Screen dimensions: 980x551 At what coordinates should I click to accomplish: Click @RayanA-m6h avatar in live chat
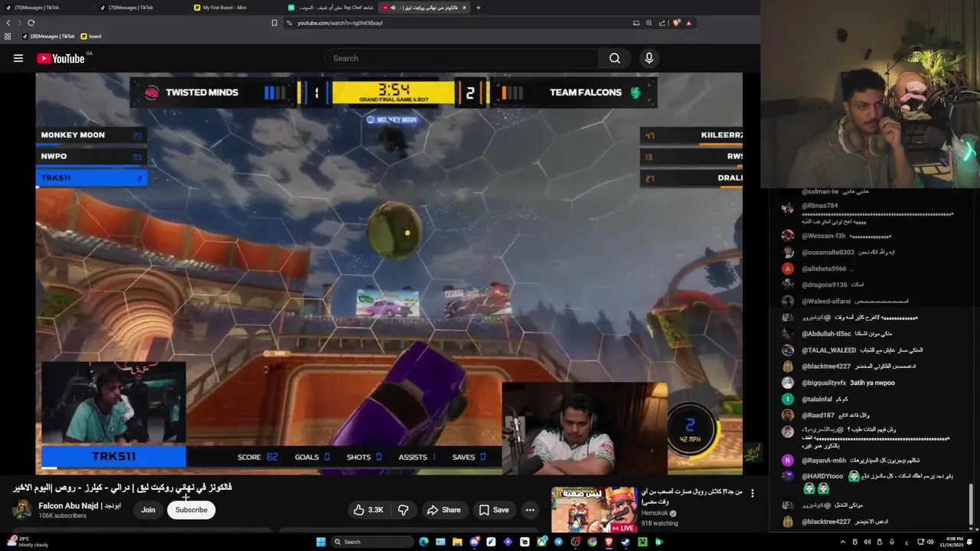(x=788, y=460)
